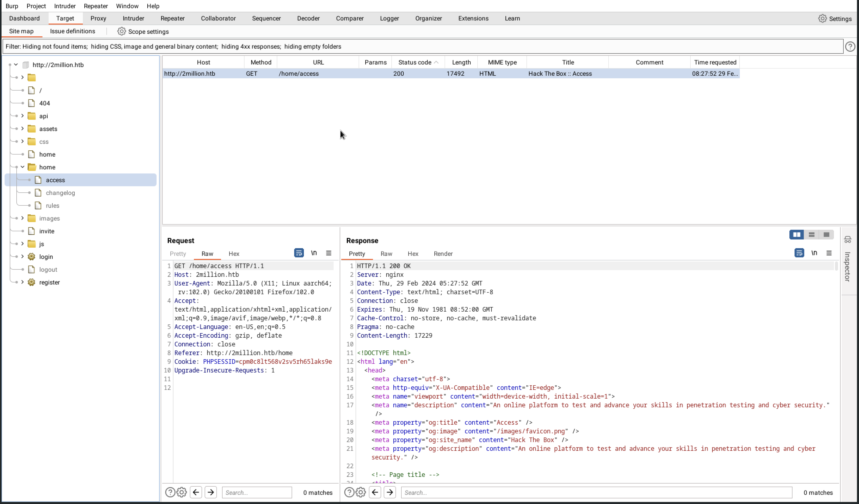Open the Intruder tool tab

pos(133,18)
